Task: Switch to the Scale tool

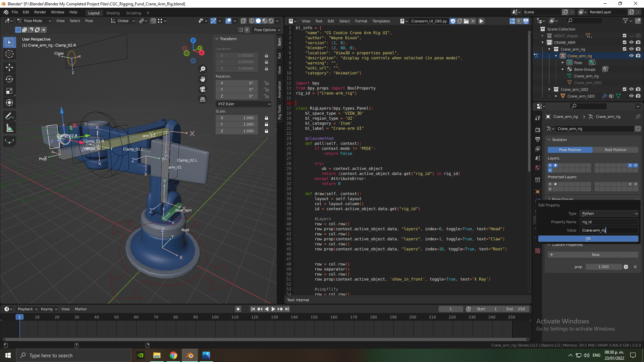Action: [9, 91]
